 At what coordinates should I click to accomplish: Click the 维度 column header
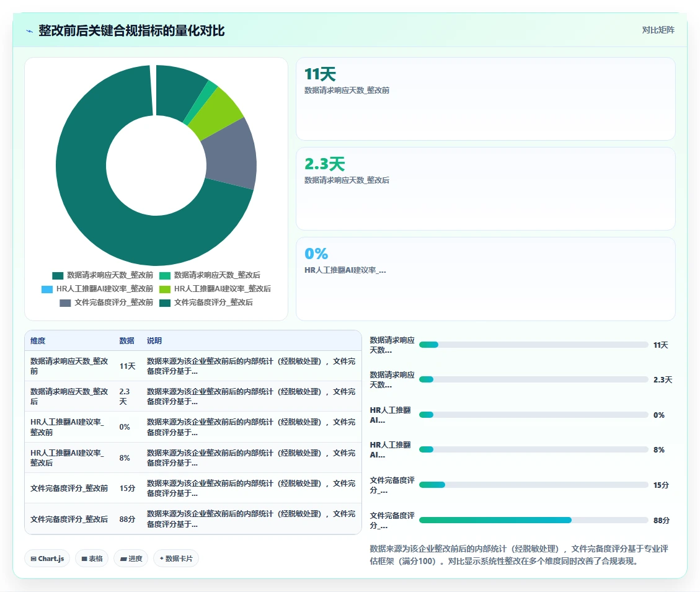(x=38, y=341)
